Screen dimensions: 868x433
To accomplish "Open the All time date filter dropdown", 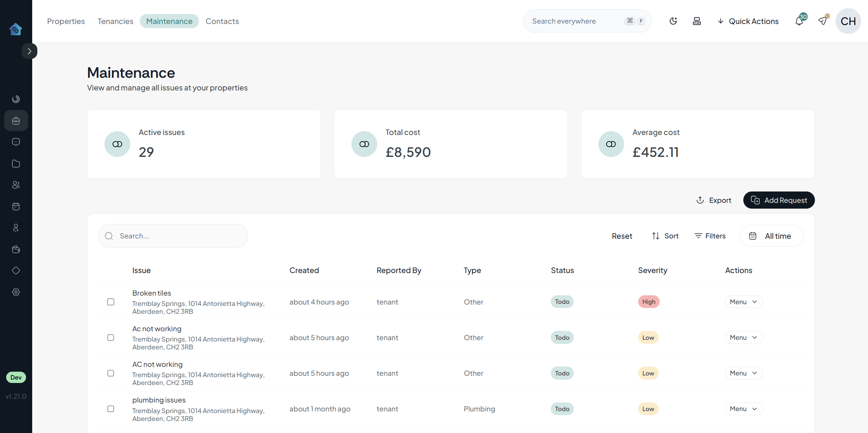I will pyautogui.click(x=771, y=235).
